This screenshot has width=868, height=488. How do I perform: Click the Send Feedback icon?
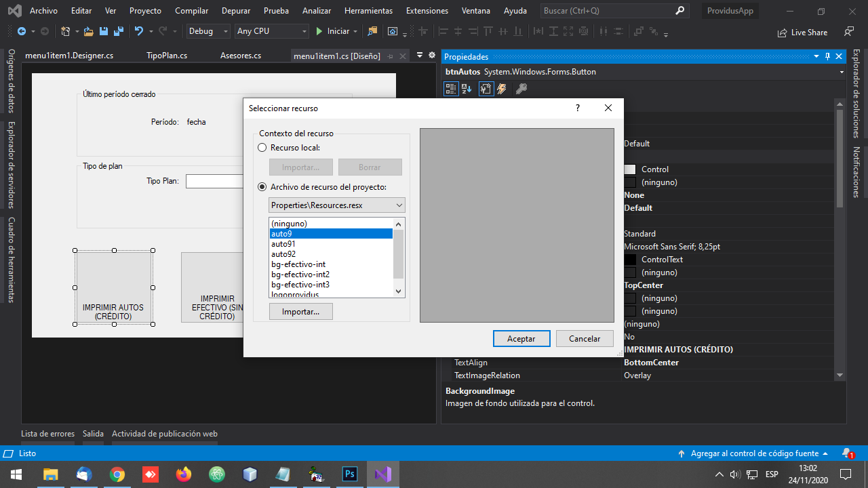(x=849, y=32)
